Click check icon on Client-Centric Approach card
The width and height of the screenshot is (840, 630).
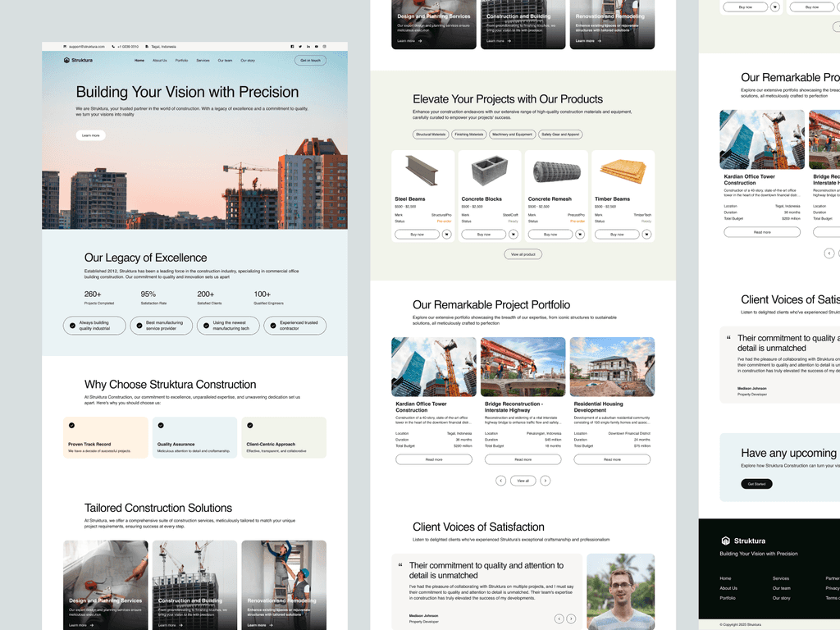click(249, 426)
